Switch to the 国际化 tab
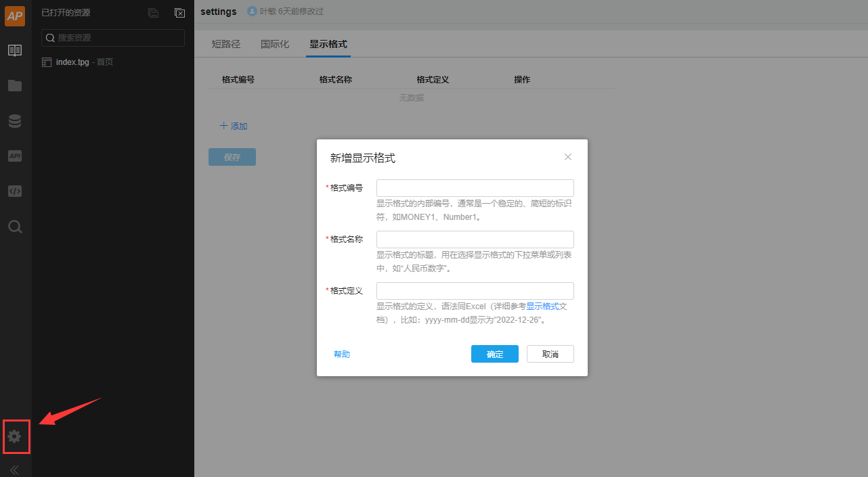The height and width of the screenshot is (477, 868). tap(275, 43)
